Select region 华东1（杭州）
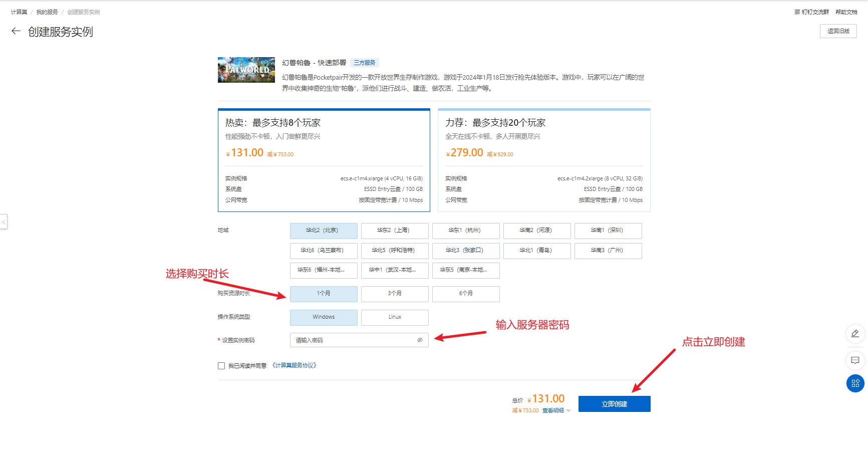The image size is (868, 450). click(x=466, y=231)
